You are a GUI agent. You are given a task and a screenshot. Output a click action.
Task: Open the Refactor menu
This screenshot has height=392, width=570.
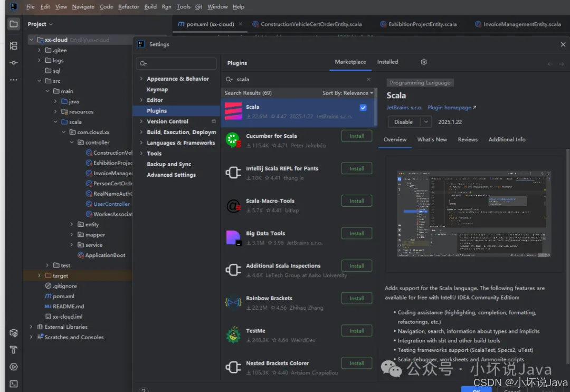128,6
